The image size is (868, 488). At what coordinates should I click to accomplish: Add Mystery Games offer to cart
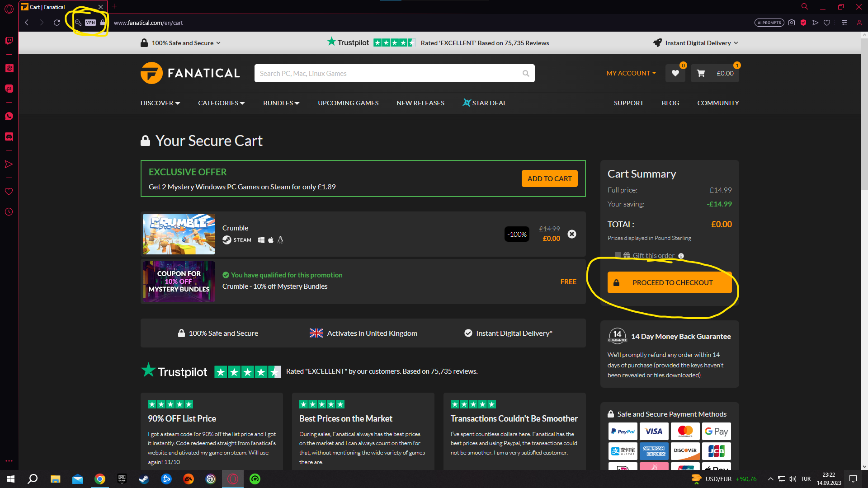pyautogui.click(x=549, y=178)
